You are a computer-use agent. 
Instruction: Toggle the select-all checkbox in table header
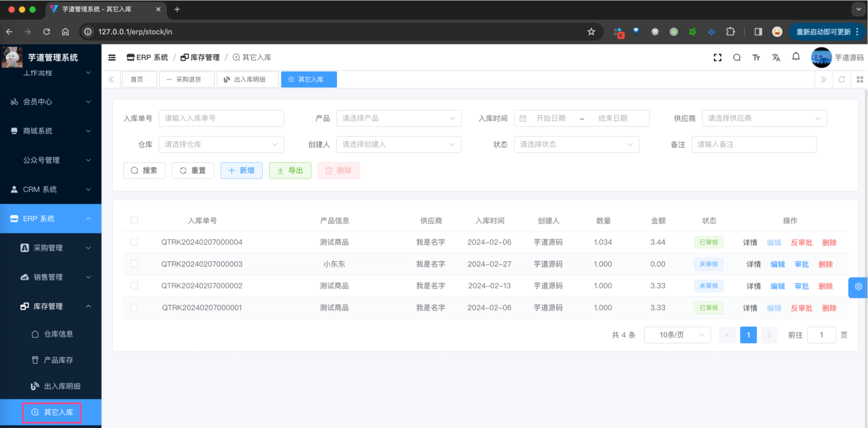point(134,221)
